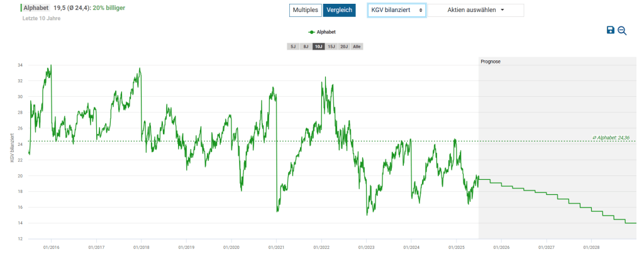Select the Vergleich tab
This screenshot has width=644, height=254.
[x=339, y=10]
